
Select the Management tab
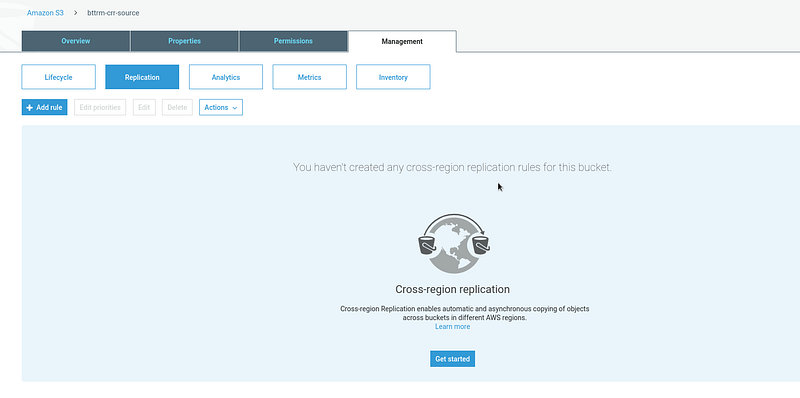click(402, 41)
